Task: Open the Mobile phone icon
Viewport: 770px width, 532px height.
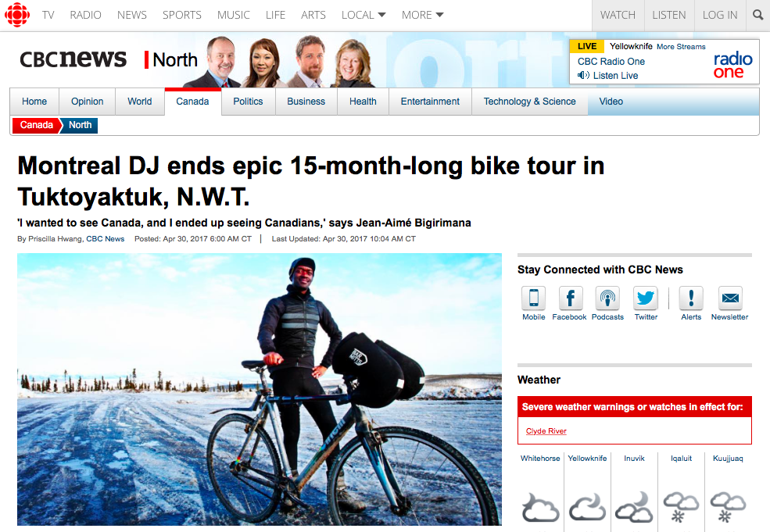Action: [x=534, y=298]
